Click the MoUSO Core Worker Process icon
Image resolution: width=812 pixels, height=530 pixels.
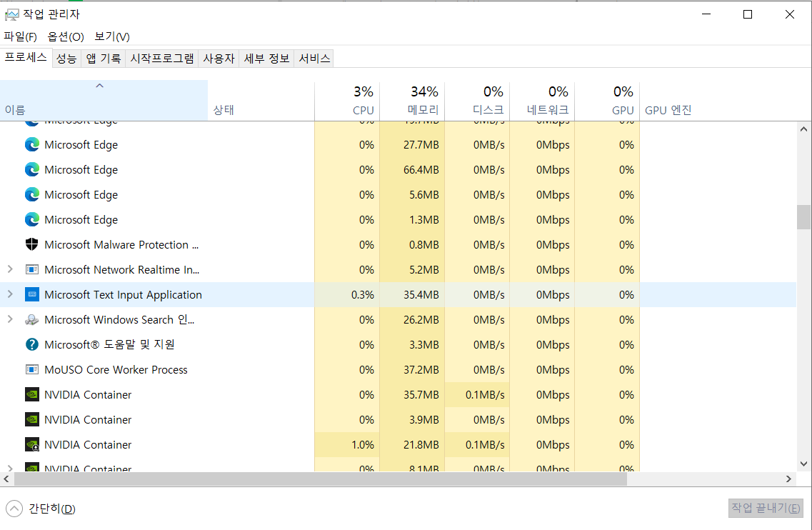point(32,369)
